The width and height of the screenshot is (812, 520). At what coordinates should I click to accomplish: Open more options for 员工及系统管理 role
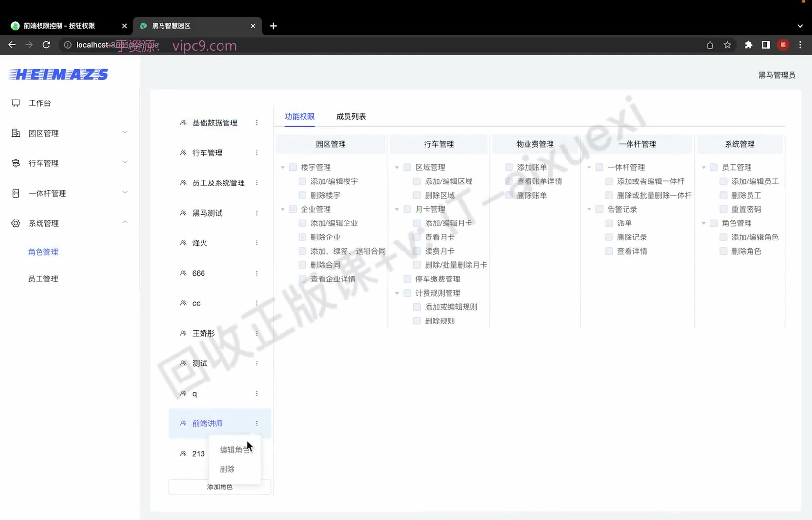[257, 183]
